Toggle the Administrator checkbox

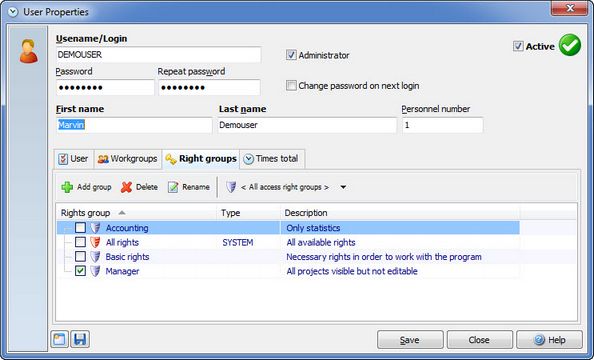pos(291,55)
